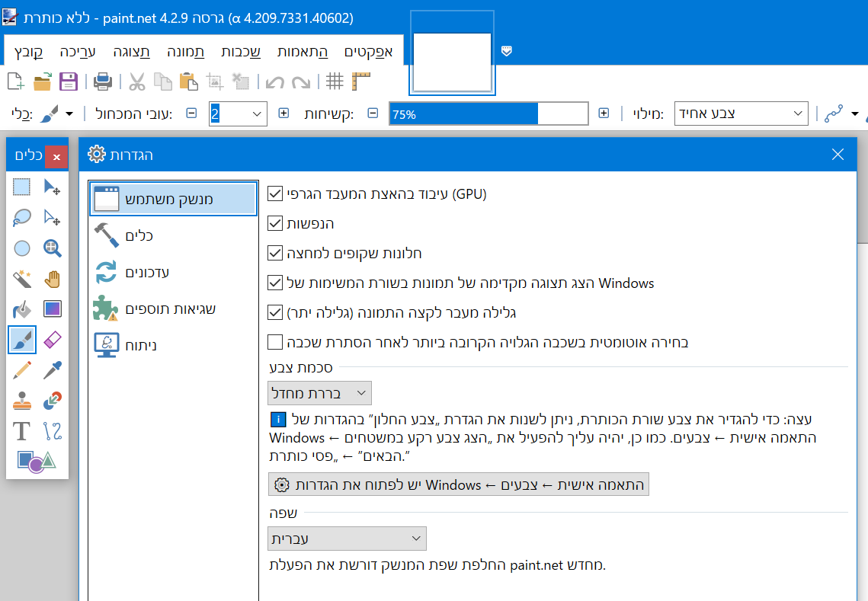Open the color scheme ברירת מחדל dropdown
868x601 pixels.
coord(319,393)
